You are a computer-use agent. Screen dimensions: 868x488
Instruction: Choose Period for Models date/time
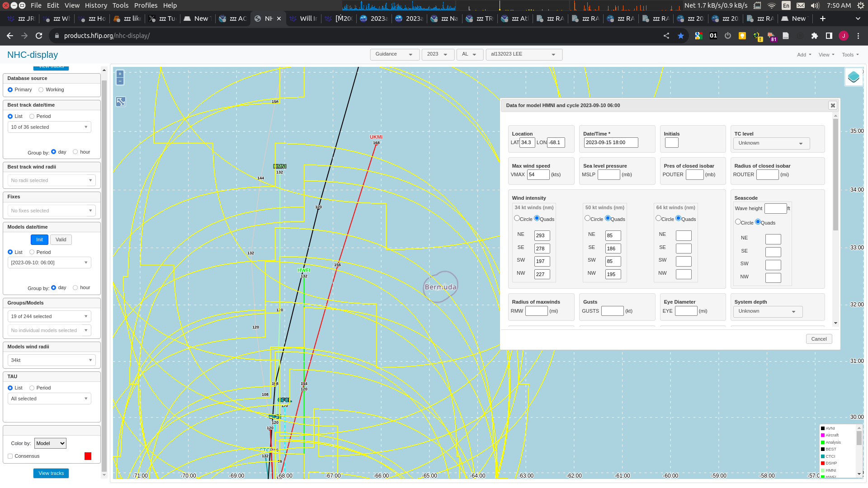32,252
